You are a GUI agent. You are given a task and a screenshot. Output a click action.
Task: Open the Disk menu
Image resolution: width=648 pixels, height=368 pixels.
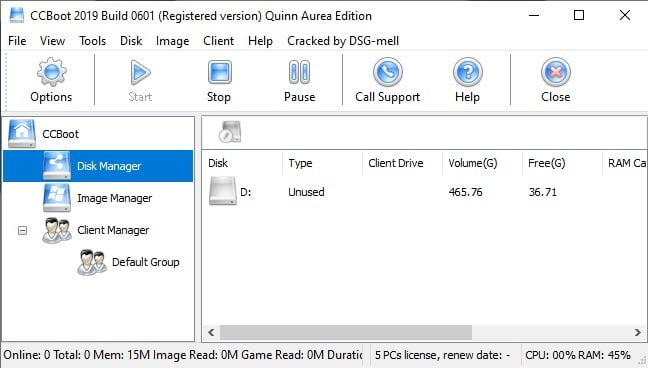coord(131,41)
